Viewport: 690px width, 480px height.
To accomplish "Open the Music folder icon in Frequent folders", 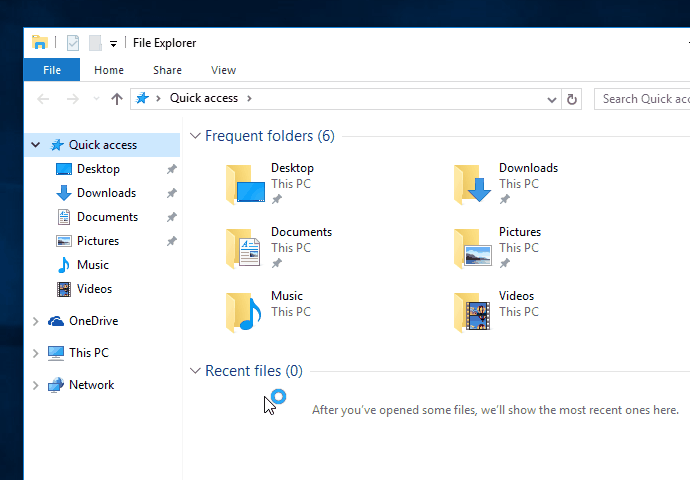I will coord(244,312).
